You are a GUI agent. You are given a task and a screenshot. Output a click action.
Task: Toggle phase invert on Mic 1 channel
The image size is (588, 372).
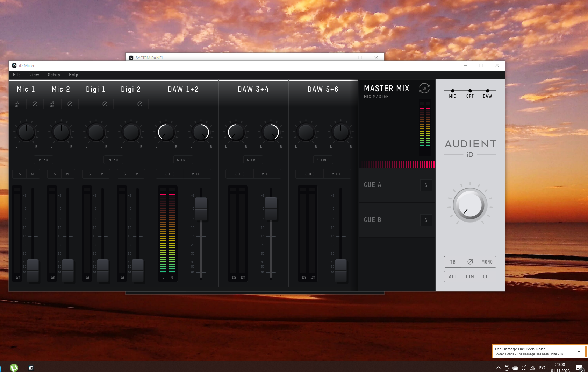[35, 104]
